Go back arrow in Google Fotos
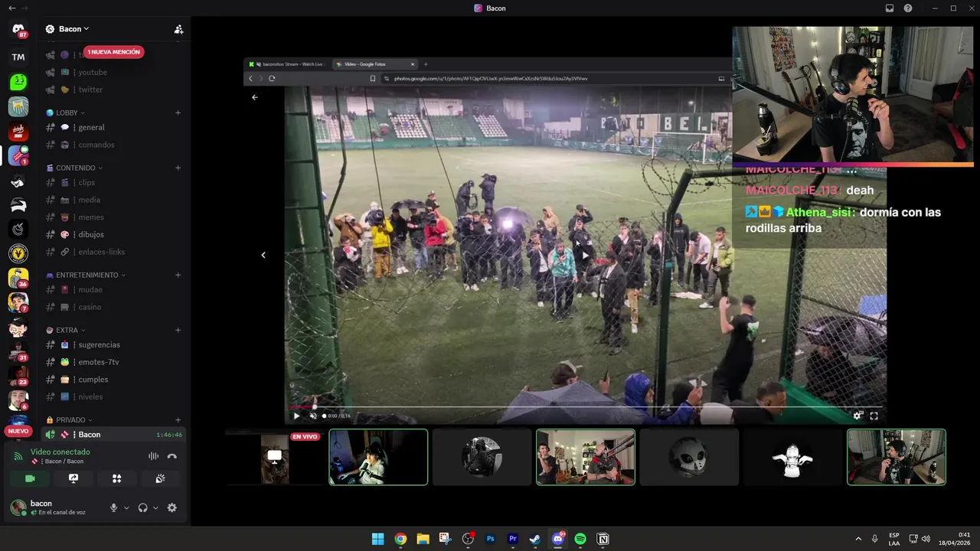 point(255,97)
